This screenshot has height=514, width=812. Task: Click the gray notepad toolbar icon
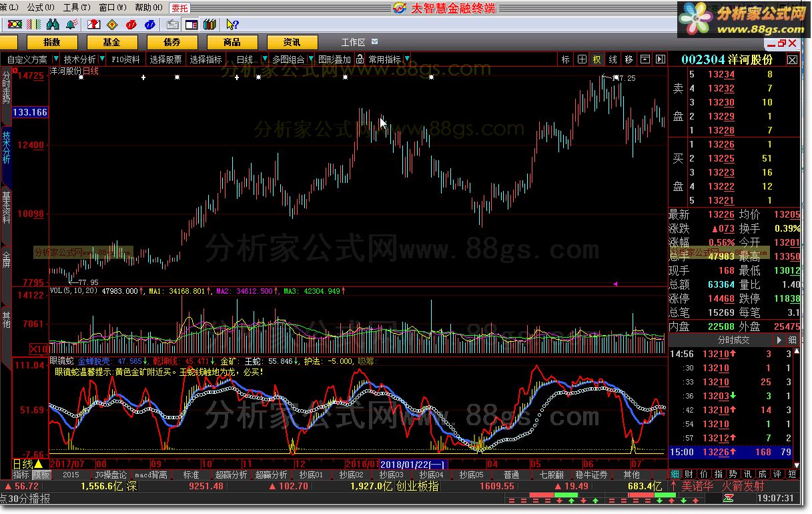coord(173,25)
